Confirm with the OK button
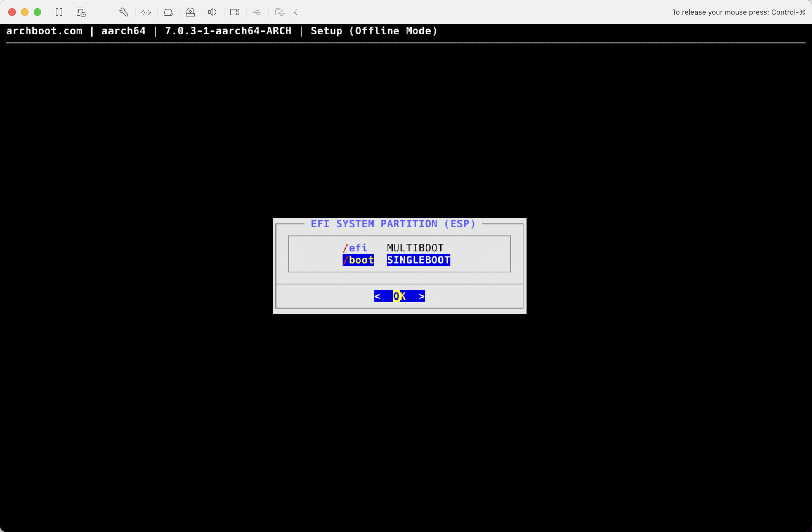 [400, 296]
